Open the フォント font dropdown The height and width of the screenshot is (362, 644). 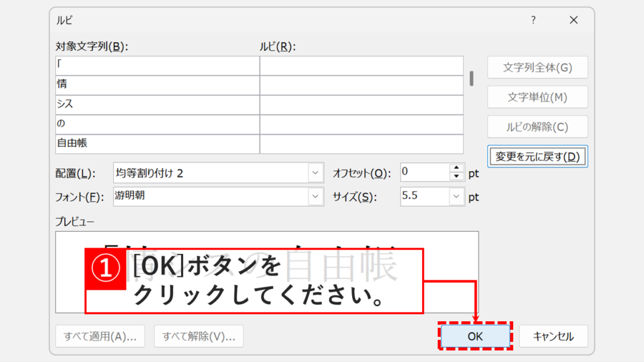pos(314,195)
